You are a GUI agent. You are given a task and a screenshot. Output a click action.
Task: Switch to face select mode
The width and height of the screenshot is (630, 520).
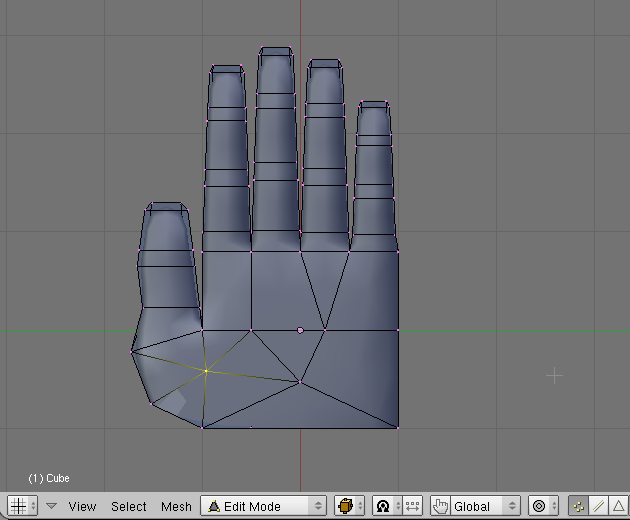point(619,506)
